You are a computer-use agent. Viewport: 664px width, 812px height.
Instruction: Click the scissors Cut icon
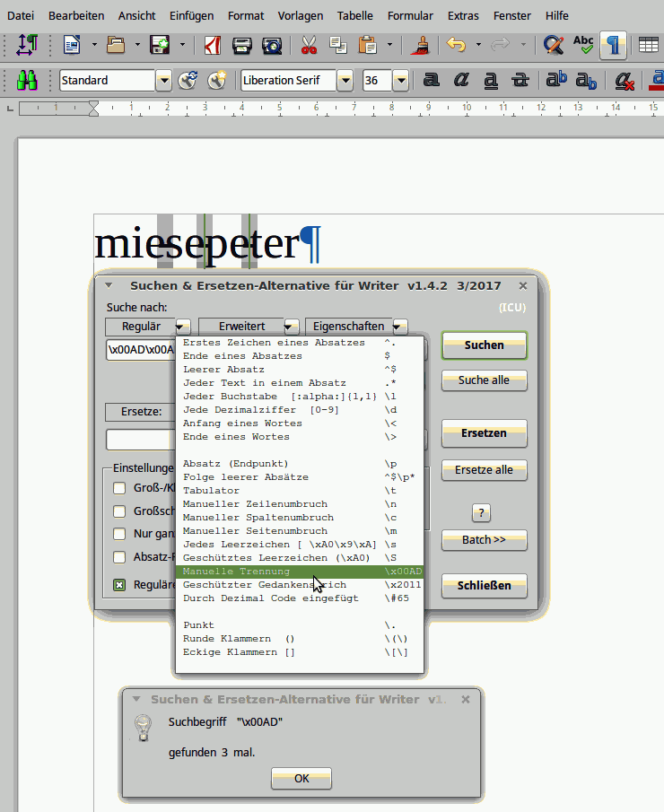[x=309, y=44]
